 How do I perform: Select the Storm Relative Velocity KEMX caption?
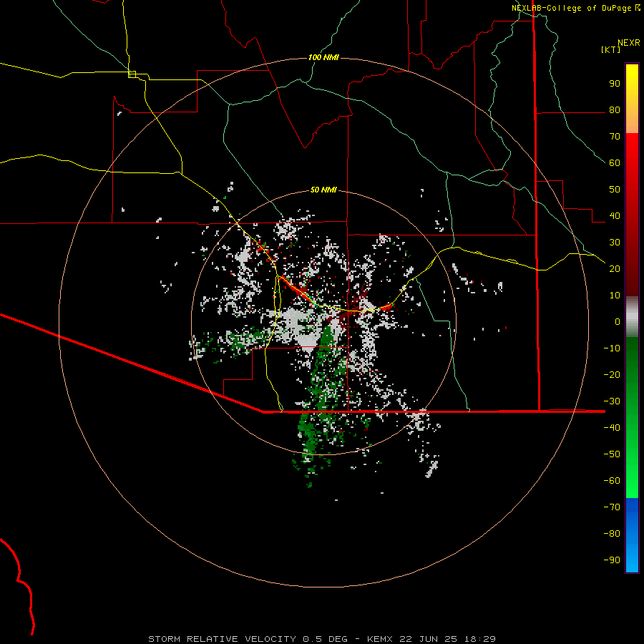point(322,639)
